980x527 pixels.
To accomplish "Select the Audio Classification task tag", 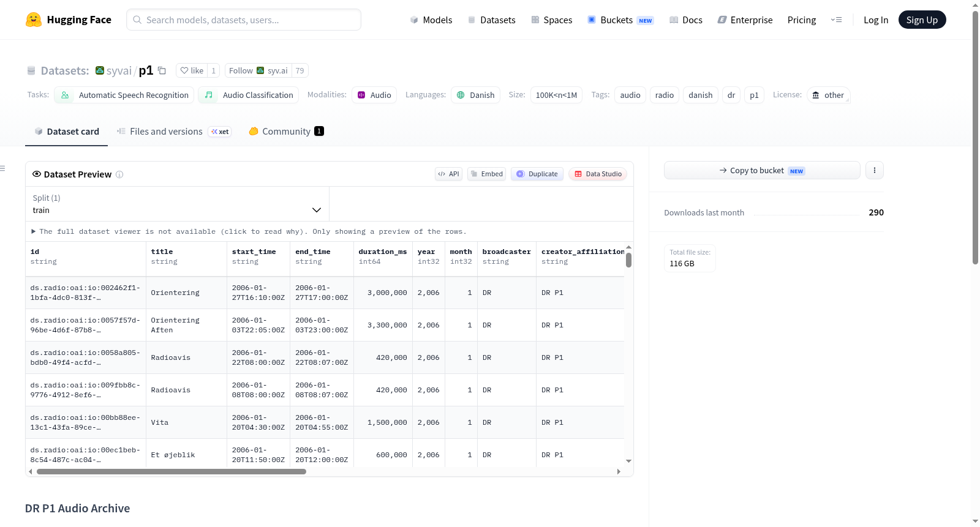I will tap(249, 95).
